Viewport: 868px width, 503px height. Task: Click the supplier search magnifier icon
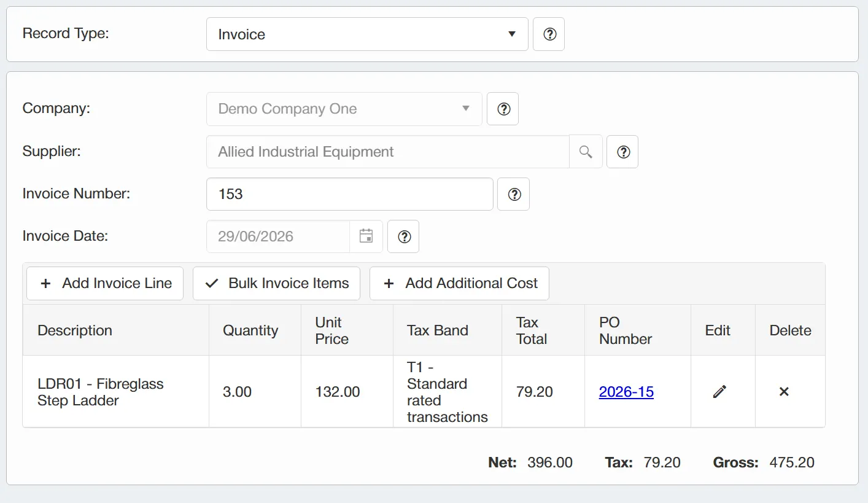pos(586,152)
